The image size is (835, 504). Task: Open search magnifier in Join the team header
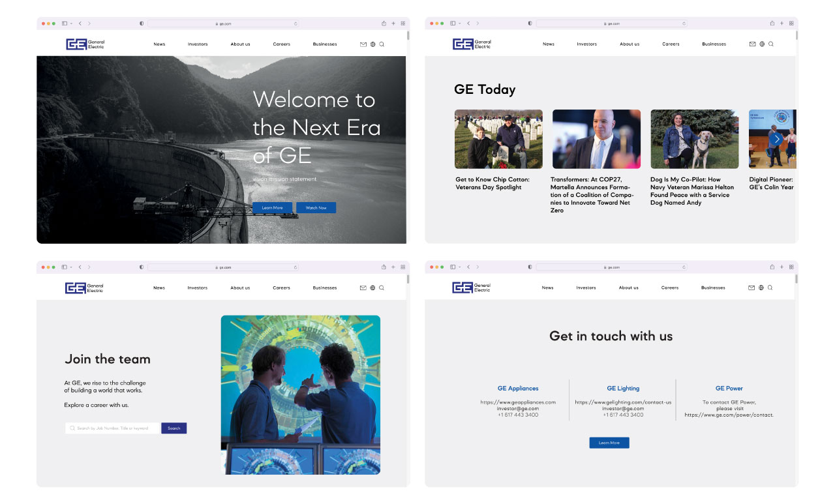[x=382, y=288]
